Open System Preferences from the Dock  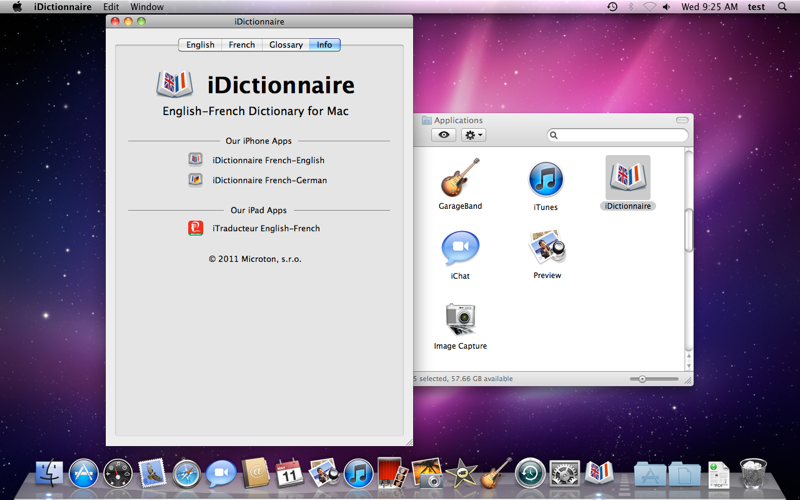tap(564, 473)
